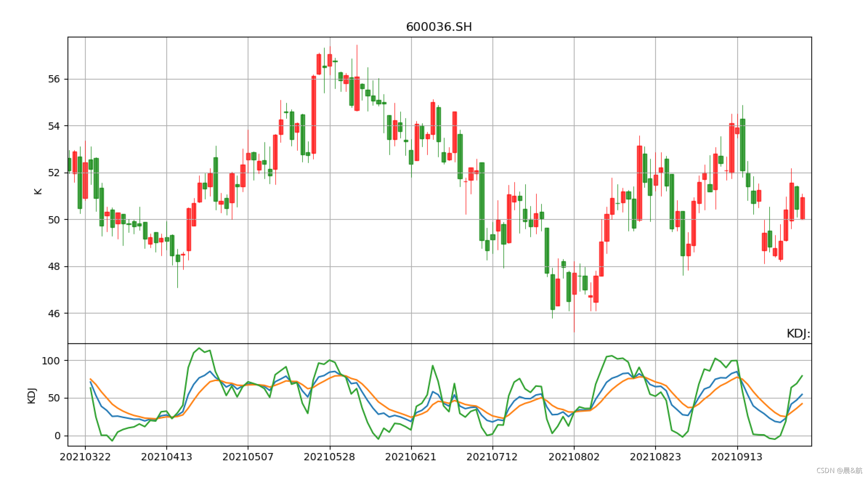The width and height of the screenshot is (868, 477).
Task: Select the 20210413 date tick label
Action: tap(166, 457)
